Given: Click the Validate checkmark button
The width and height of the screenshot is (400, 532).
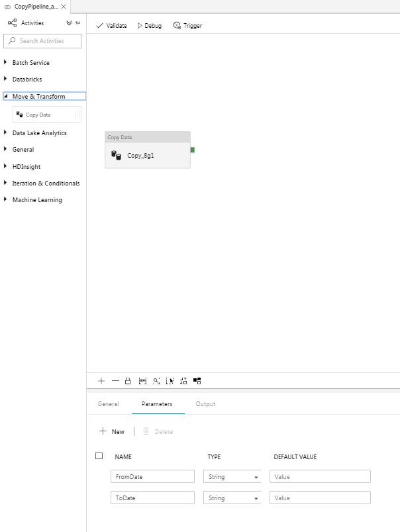Looking at the screenshot, I should tap(112, 25).
